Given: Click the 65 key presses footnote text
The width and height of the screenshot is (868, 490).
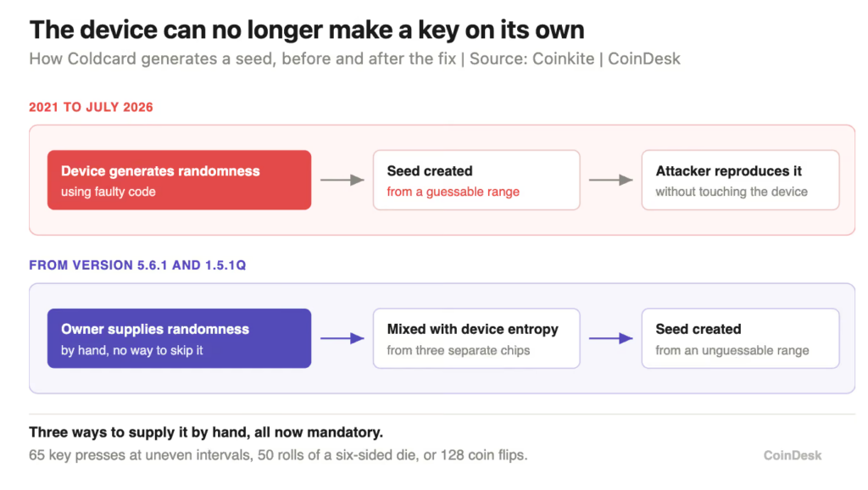Looking at the screenshot, I should coord(278,455).
